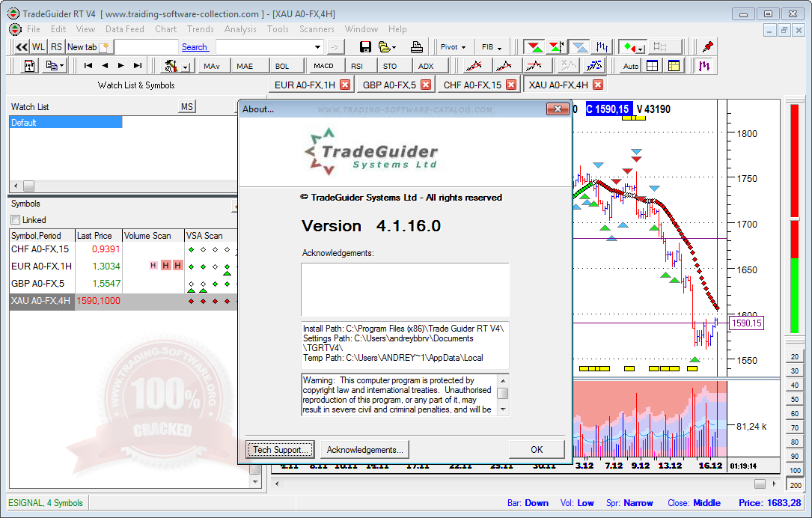Toggle the blue price bars display button
Image resolution: width=812 pixels, height=518 pixels.
602,46
